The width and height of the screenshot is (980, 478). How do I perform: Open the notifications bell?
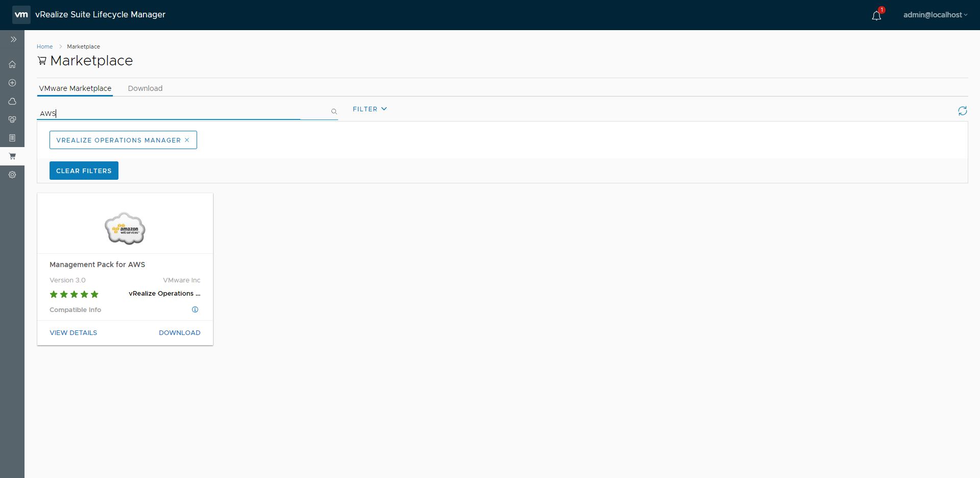pos(876,15)
